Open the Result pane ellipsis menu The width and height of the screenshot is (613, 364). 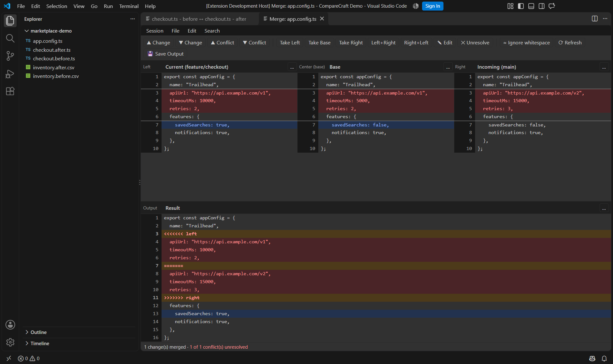(604, 208)
